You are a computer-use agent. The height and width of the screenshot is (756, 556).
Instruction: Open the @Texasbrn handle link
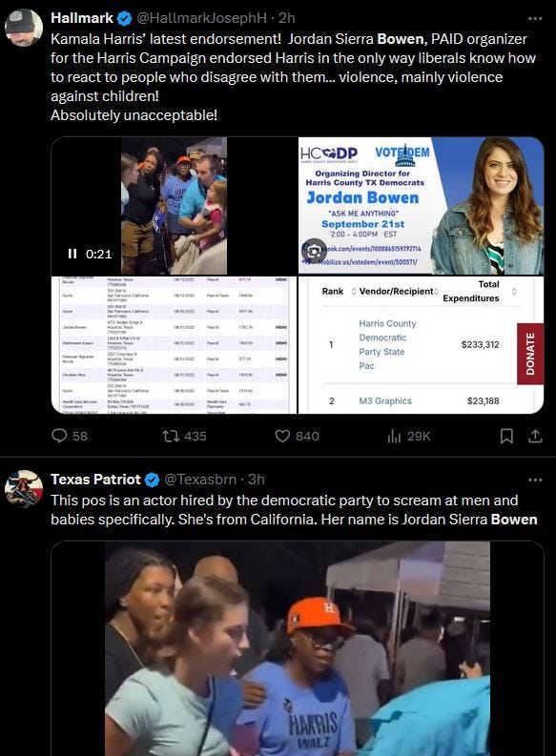pyautogui.click(x=200, y=480)
